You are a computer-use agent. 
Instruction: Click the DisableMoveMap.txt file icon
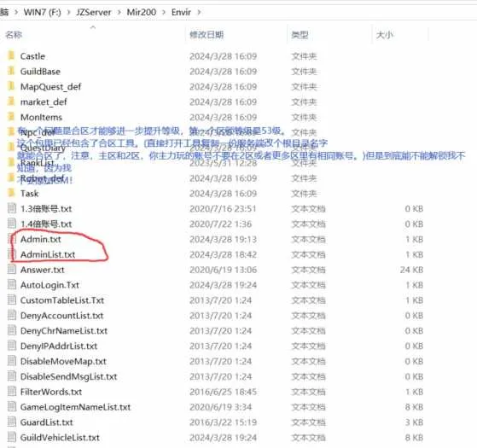(x=12, y=361)
